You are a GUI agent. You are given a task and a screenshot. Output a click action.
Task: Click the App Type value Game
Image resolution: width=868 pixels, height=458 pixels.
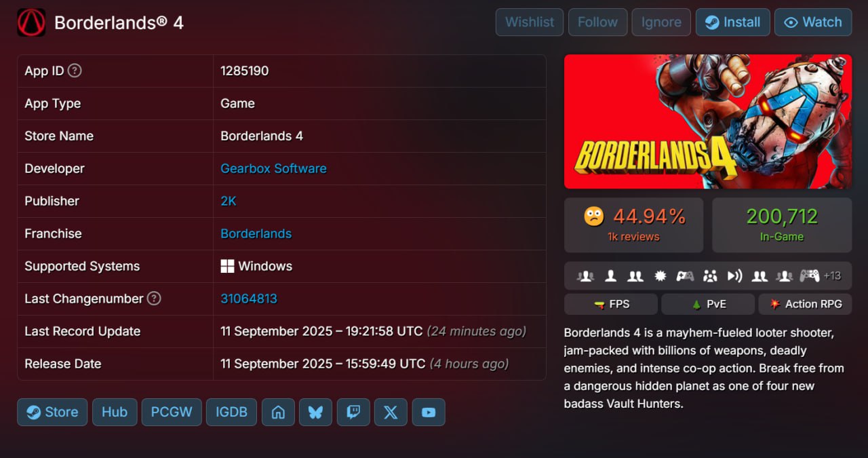click(x=237, y=103)
